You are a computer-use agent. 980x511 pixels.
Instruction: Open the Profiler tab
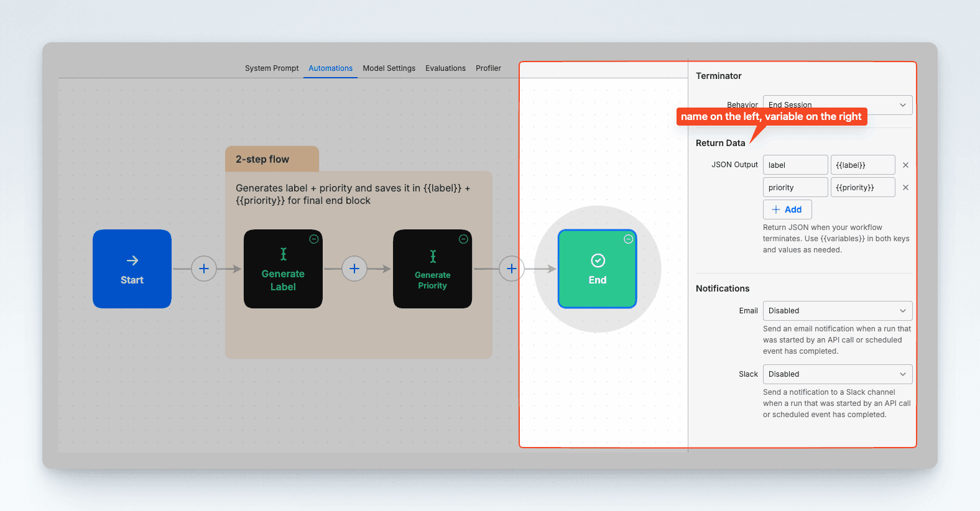pos(488,68)
